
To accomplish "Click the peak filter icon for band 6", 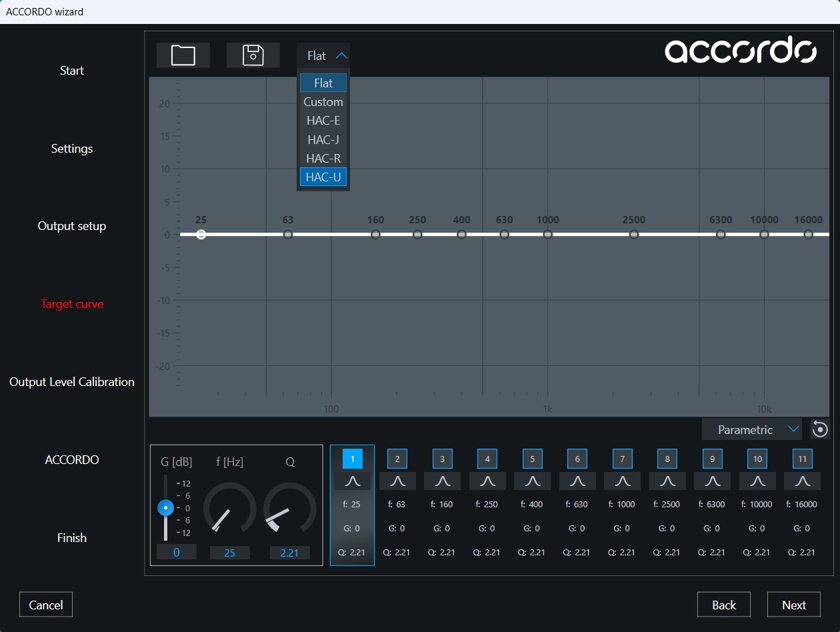I will (577, 481).
